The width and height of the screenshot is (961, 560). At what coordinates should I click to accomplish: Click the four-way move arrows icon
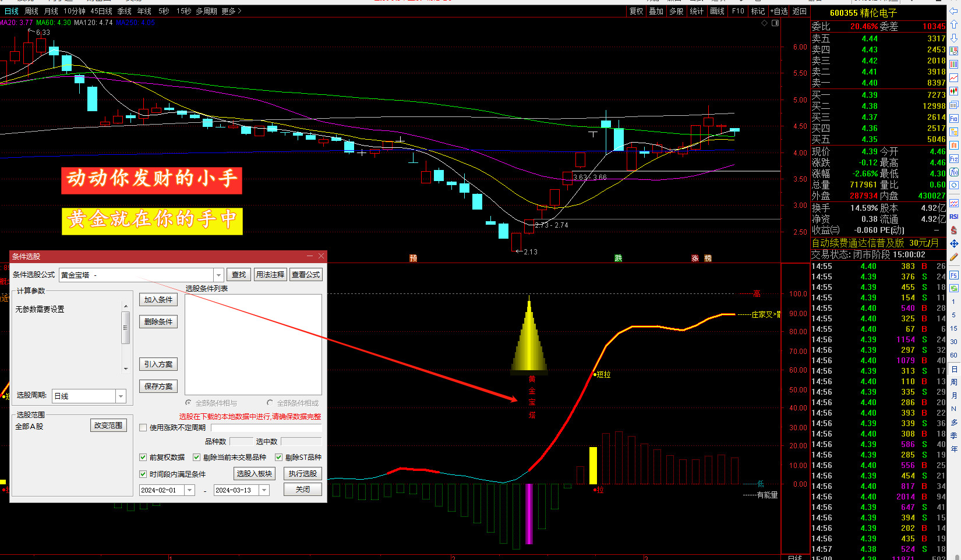953,244
